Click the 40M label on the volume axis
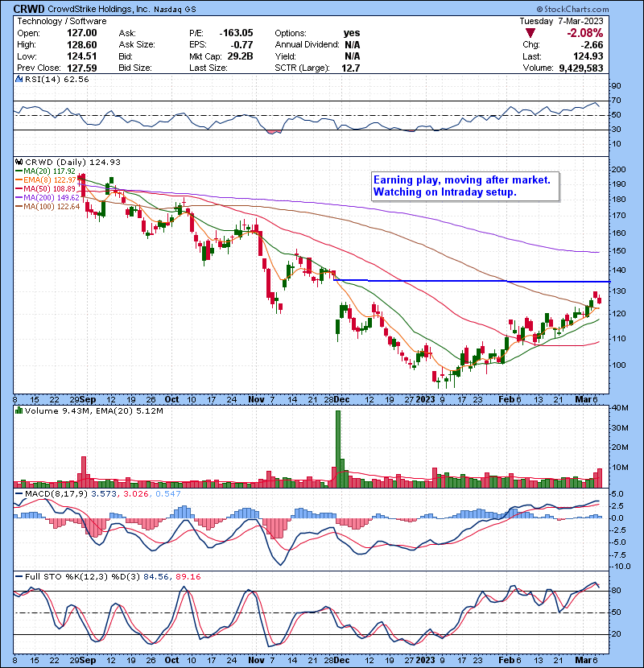644x668 pixels. point(620,408)
